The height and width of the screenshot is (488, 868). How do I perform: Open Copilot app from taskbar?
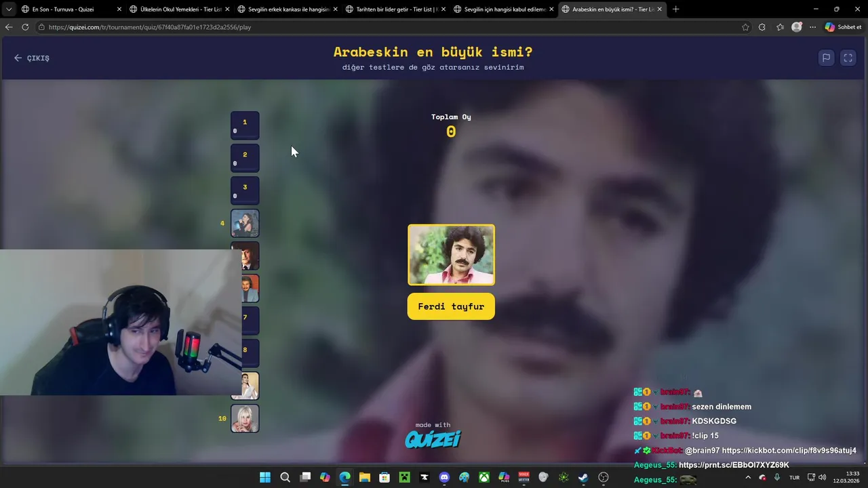click(325, 477)
